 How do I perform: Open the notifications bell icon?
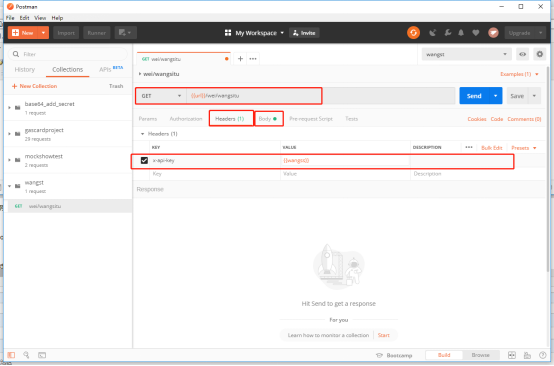coord(461,33)
